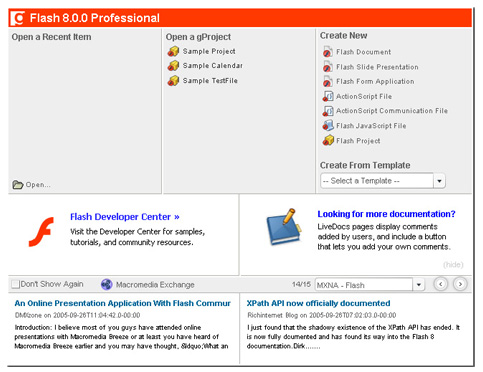Click the Flash Project icon
Image resolution: width=483 pixels, height=372 pixels.
tap(328, 140)
